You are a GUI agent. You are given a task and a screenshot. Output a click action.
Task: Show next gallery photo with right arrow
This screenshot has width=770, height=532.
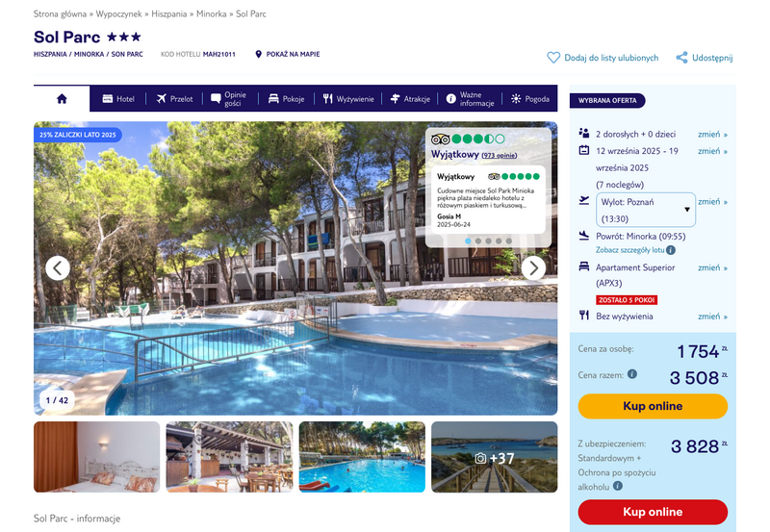coord(533,268)
